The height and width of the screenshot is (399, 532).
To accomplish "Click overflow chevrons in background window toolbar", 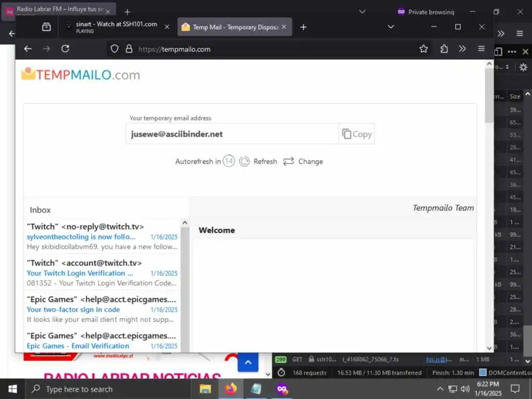I will [501, 33].
